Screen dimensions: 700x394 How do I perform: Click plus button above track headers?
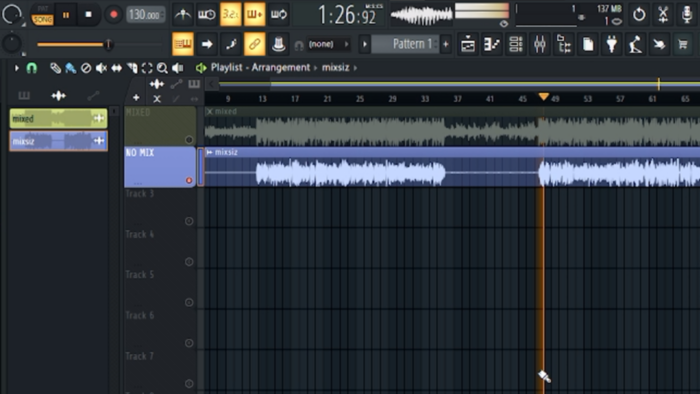click(136, 98)
